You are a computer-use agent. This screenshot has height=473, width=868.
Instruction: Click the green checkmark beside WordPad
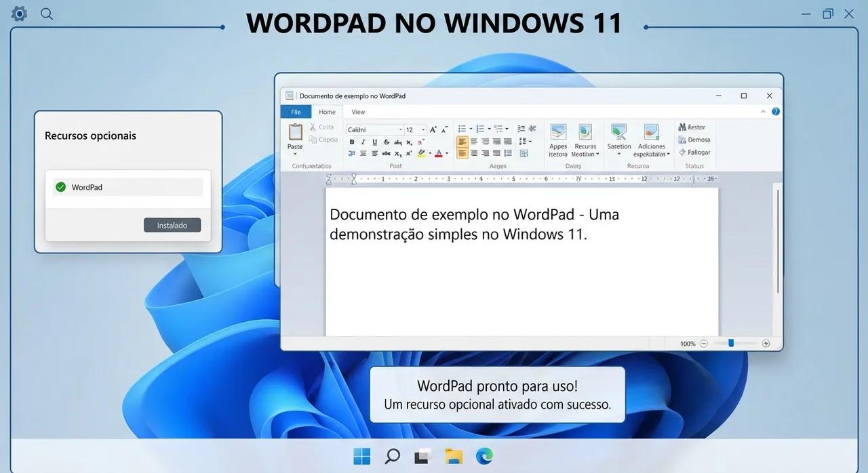60,187
